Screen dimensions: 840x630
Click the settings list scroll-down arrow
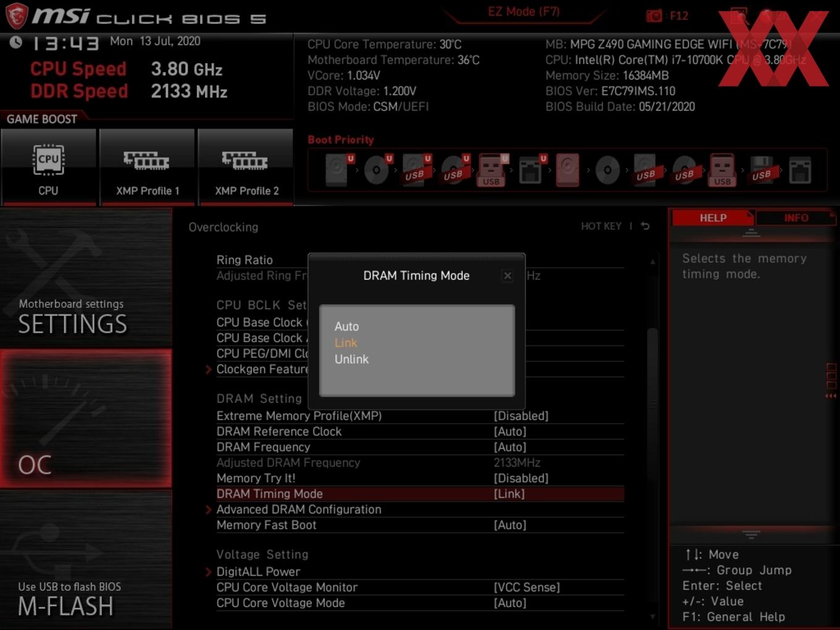tap(652, 616)
